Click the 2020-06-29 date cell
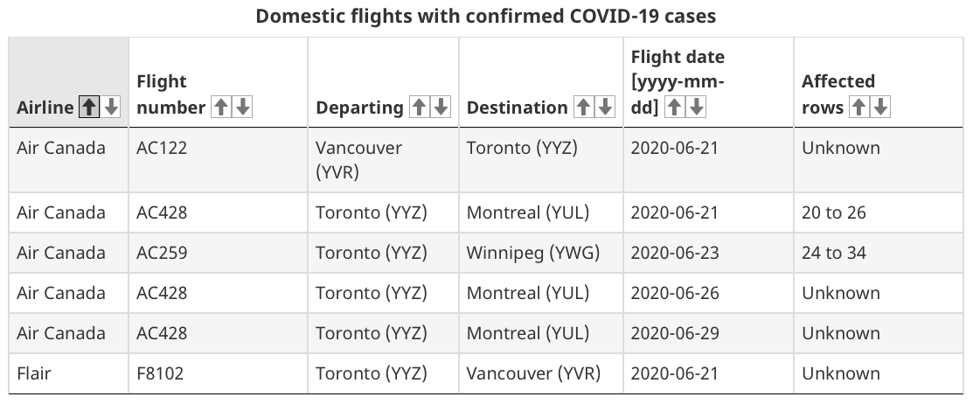This screenshot has width=980, height=411. [x=708, y=333]
